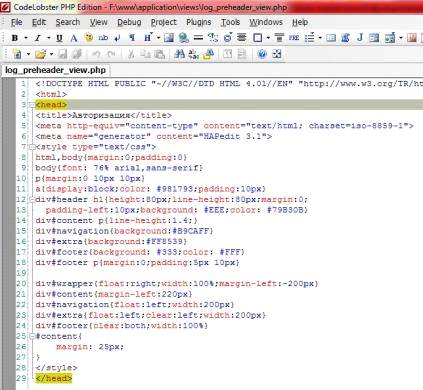This screenshot has width=423, height=390.
Task: Collapse the head tag fold marker
Action: [x=32, y=105]
